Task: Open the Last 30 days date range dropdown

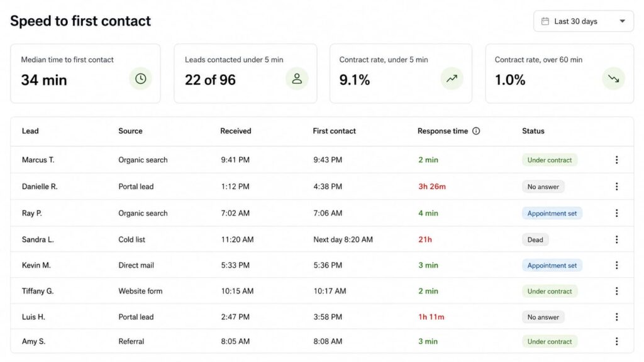Action: (583, 21)
